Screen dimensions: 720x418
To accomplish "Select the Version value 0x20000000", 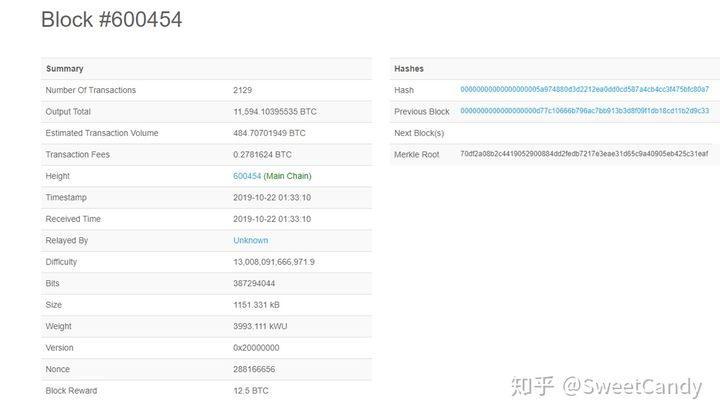I will [256, 348].
